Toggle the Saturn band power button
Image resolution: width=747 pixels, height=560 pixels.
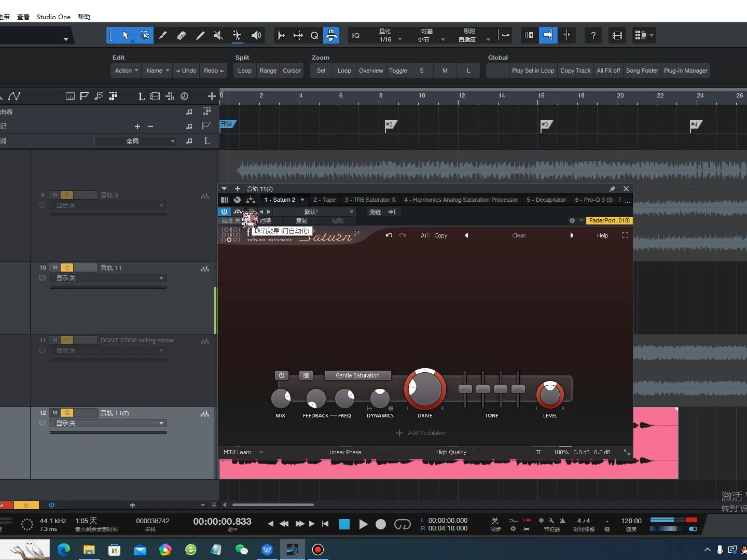282,375
